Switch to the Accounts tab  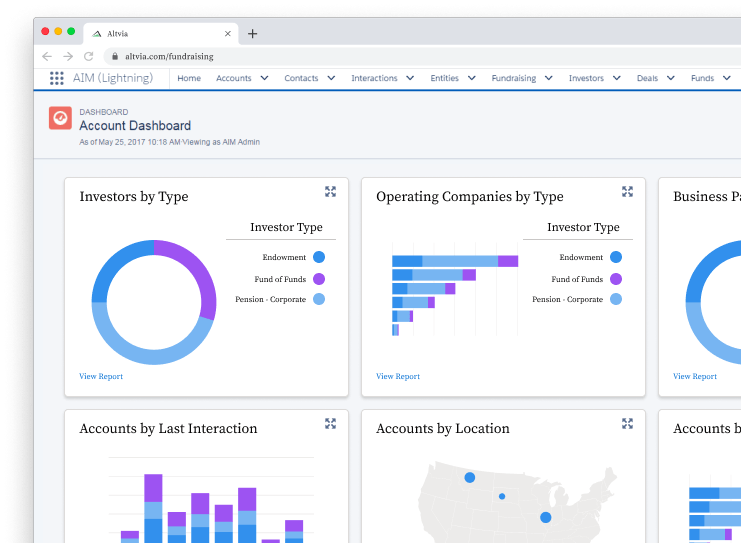pyautogui.click(x=233, y=78)
